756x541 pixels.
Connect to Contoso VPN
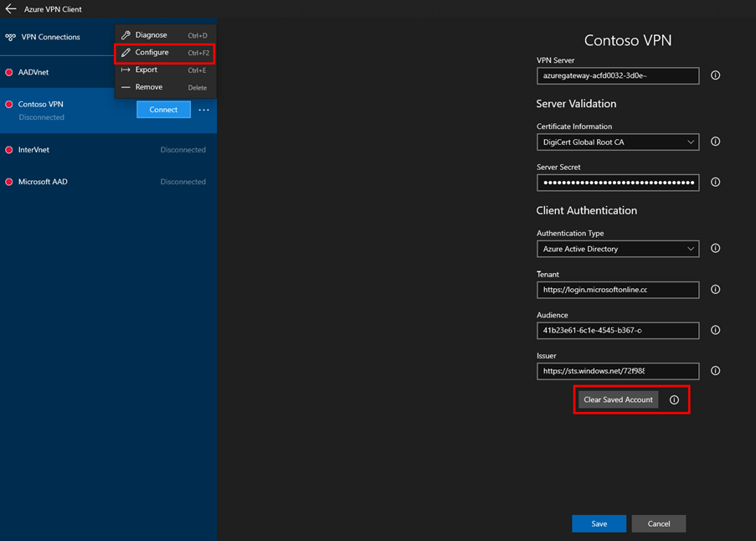(x=163, y=110)
